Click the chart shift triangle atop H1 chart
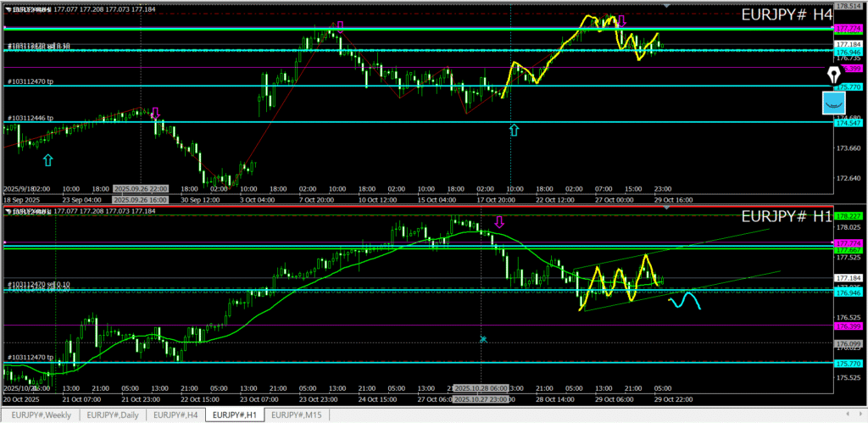Image resolution: width=868 pixels, height=423 pixels. (x=666, y=209)
